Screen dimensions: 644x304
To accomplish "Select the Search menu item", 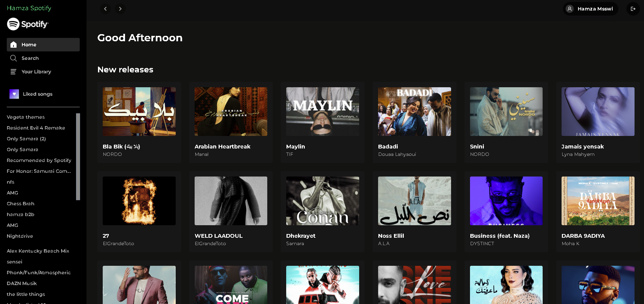I will click(x=43, y=58).
